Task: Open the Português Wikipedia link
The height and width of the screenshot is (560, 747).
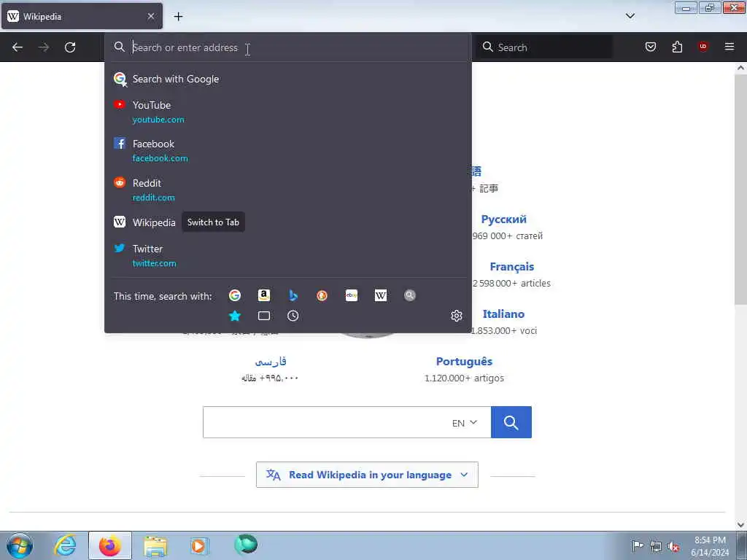Action: [x=464, y=362]
